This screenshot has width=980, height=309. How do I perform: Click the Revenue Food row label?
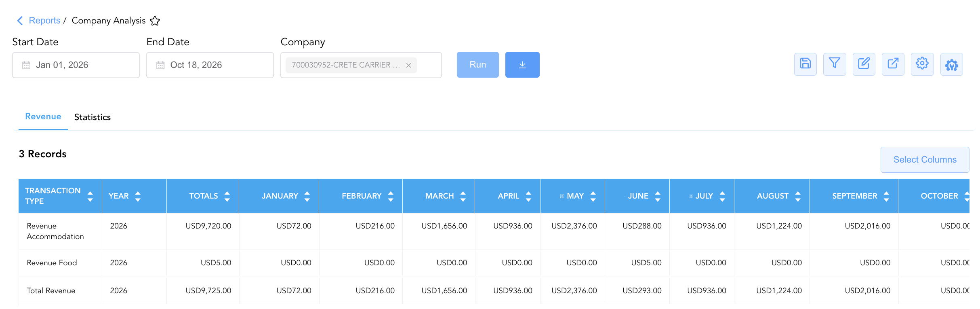click(52, 263)
